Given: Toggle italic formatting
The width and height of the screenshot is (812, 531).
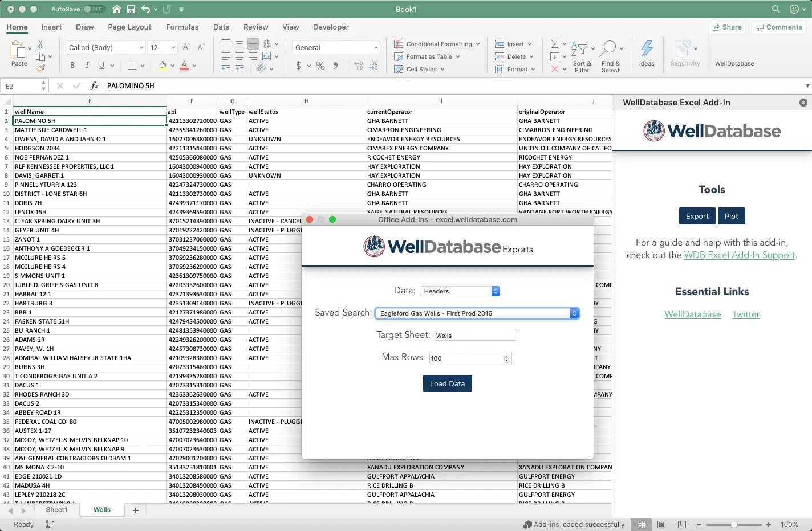Looking at the screenshot, I should [x=87, y=66].
